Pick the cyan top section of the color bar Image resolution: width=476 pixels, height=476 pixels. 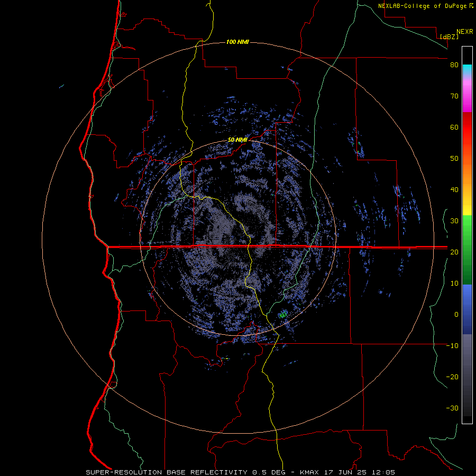click(x=467, y=69)
